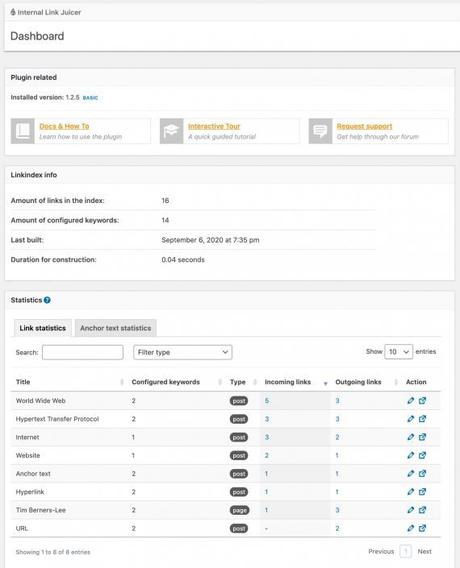This screenshot has height=568, width=460.
Task: Open World Wide Web post in new window
Action: point(422,401)
